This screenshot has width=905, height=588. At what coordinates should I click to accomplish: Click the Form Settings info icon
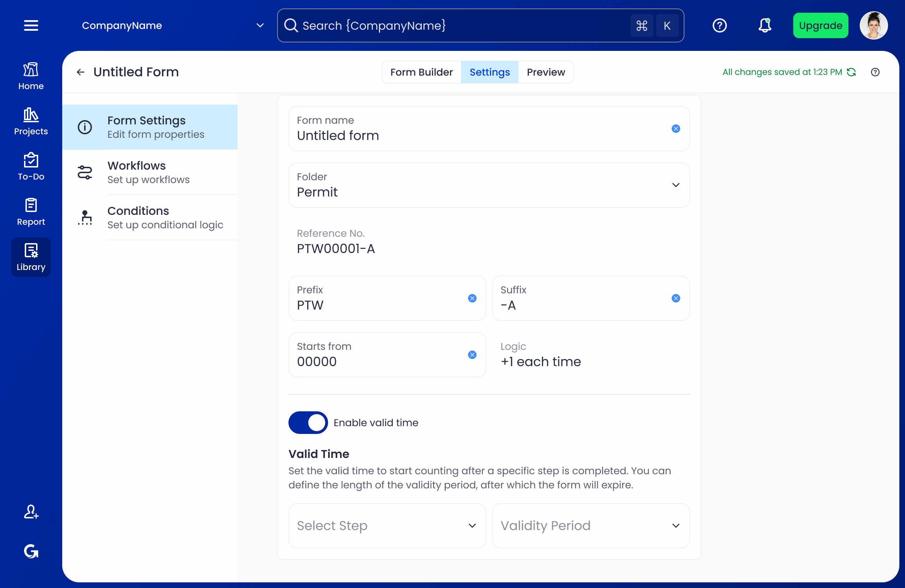point(85,127)
